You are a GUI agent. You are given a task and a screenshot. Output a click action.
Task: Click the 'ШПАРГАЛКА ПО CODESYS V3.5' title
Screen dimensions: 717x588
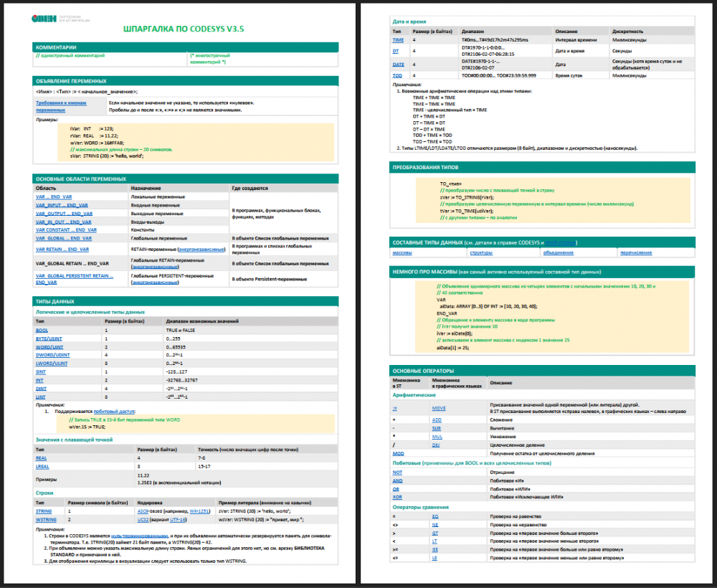pyautogui.click(x=184, y=29)
